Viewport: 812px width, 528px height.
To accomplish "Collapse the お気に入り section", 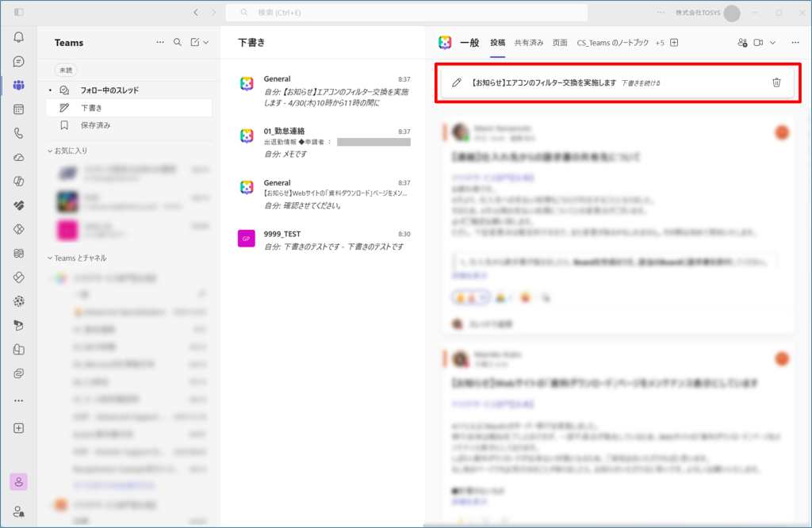I will 51,151.
